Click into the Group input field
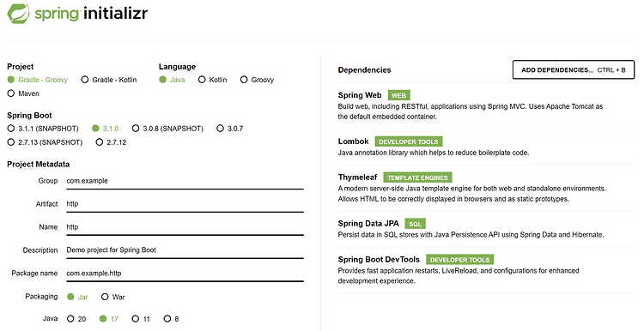Viewport: 644px width, 331px height. (185, 181)
